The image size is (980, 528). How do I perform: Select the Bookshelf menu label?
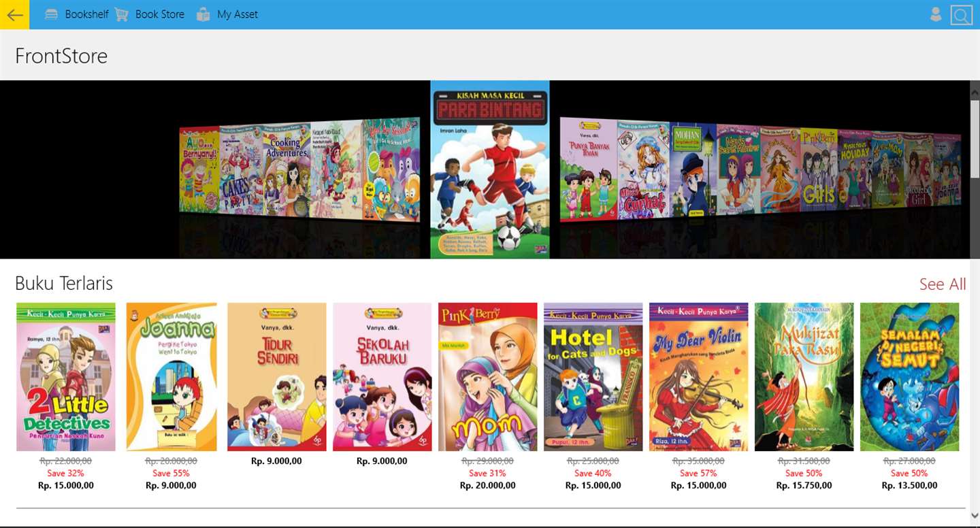[86, 14]
